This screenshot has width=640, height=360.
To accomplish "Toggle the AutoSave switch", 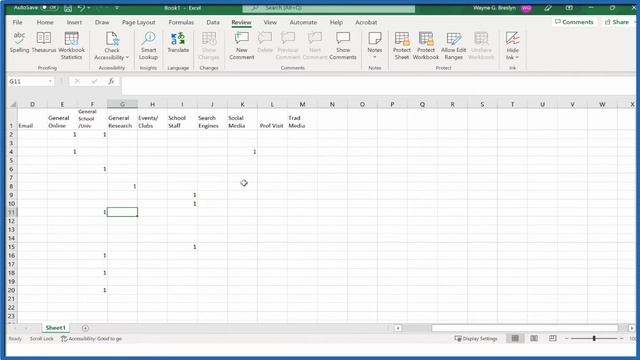I will click(x=50, y=8).
